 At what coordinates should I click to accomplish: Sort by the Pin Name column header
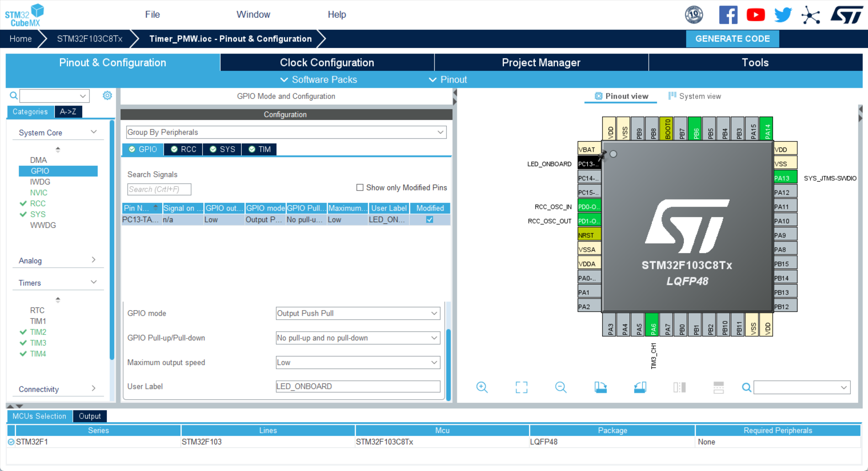[142, 208]
